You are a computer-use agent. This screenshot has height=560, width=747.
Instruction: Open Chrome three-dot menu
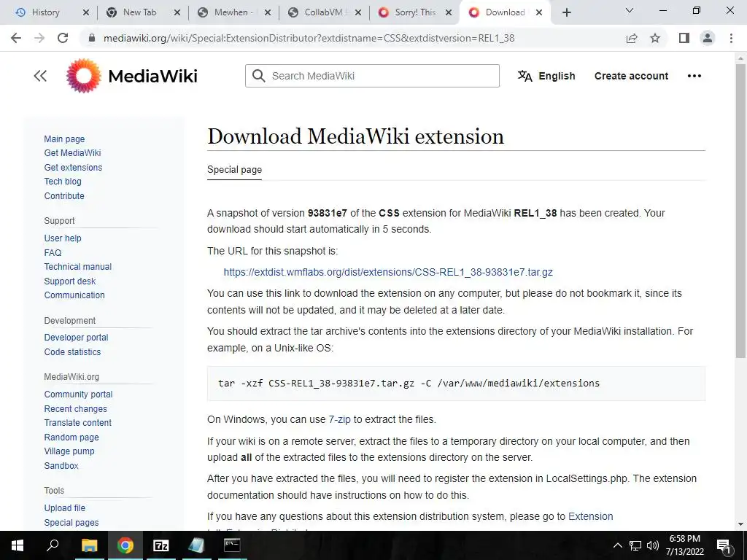click(731, 38)
